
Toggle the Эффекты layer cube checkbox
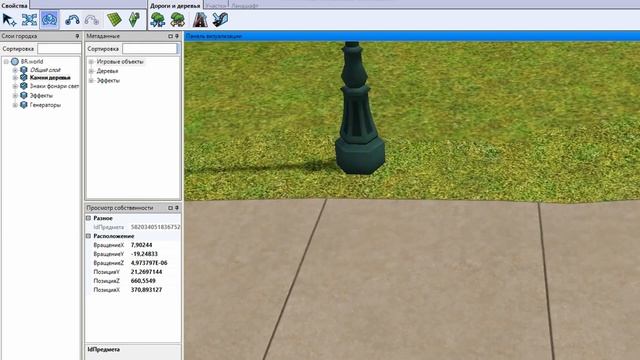[x=24, y=96]
